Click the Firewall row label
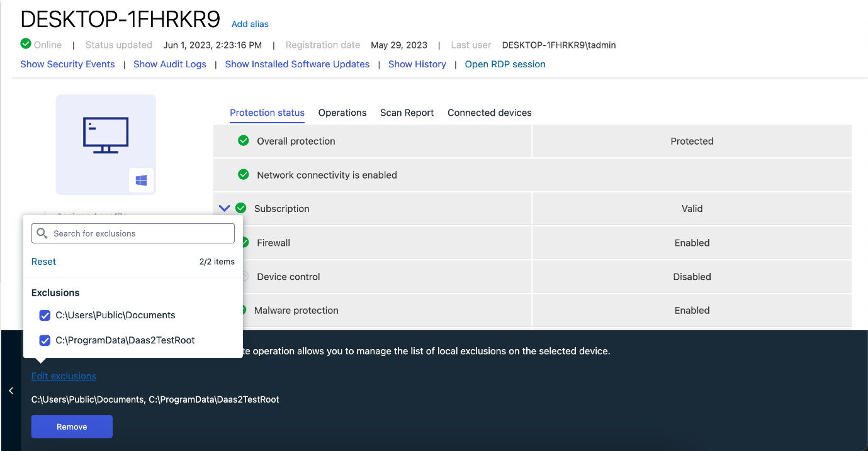The image size is (868, 451). [273, 243]
